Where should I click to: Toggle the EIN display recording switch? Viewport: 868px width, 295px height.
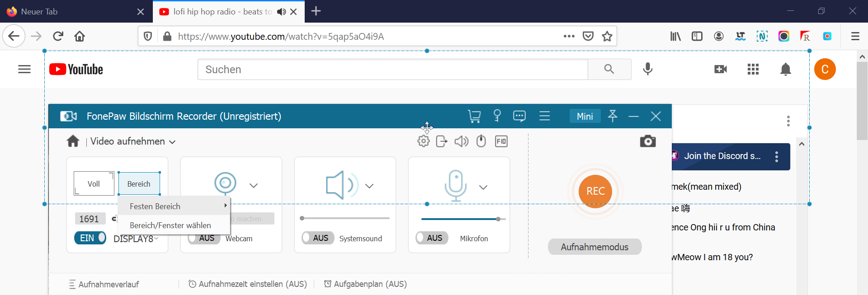pos(90,238)
